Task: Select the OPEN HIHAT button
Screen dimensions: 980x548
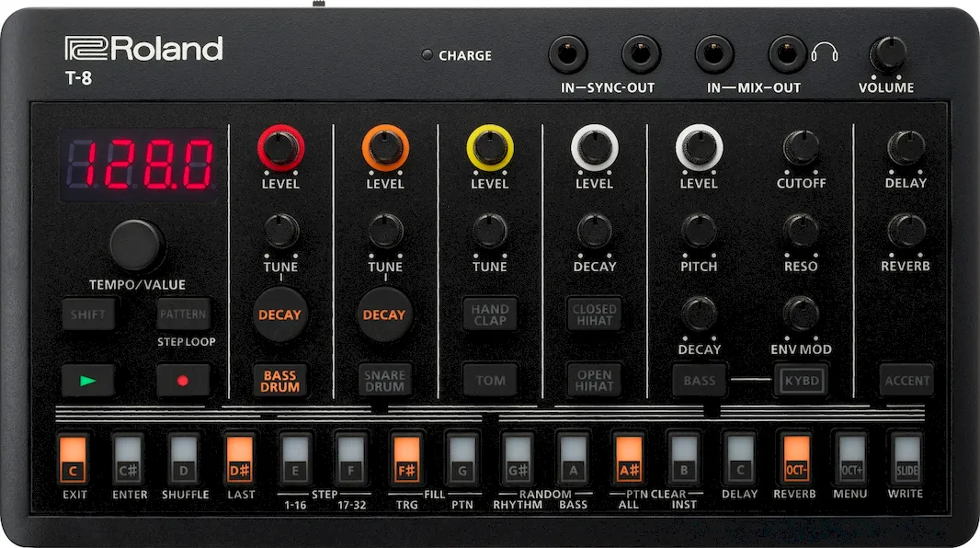Action: [595, 381]
